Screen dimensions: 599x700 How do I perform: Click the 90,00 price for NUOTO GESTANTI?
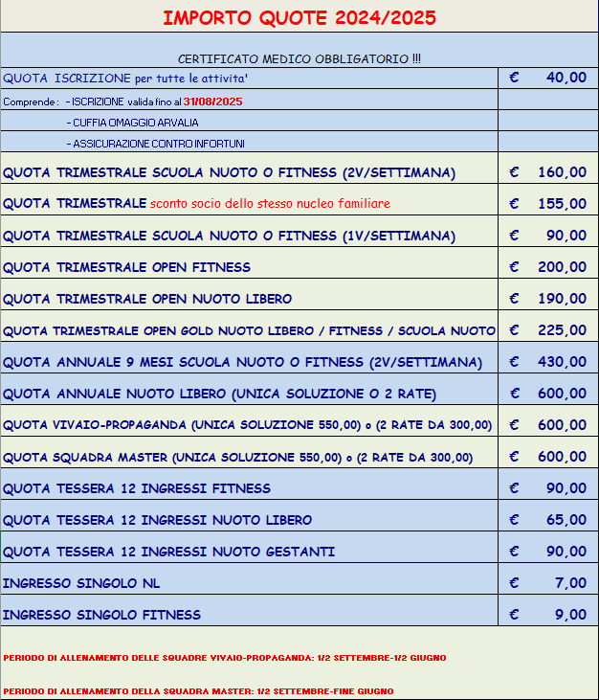click(548, 548)
